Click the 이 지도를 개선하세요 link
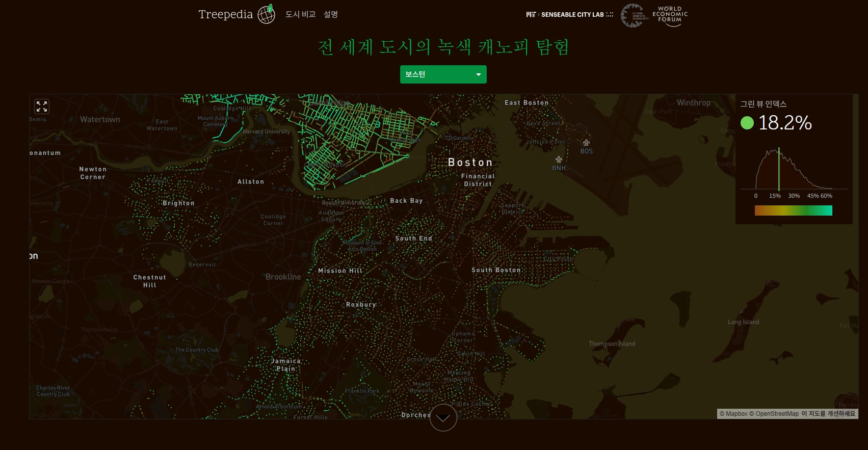Viewport: 868px width, 450px height. click(x=828, y=414)
